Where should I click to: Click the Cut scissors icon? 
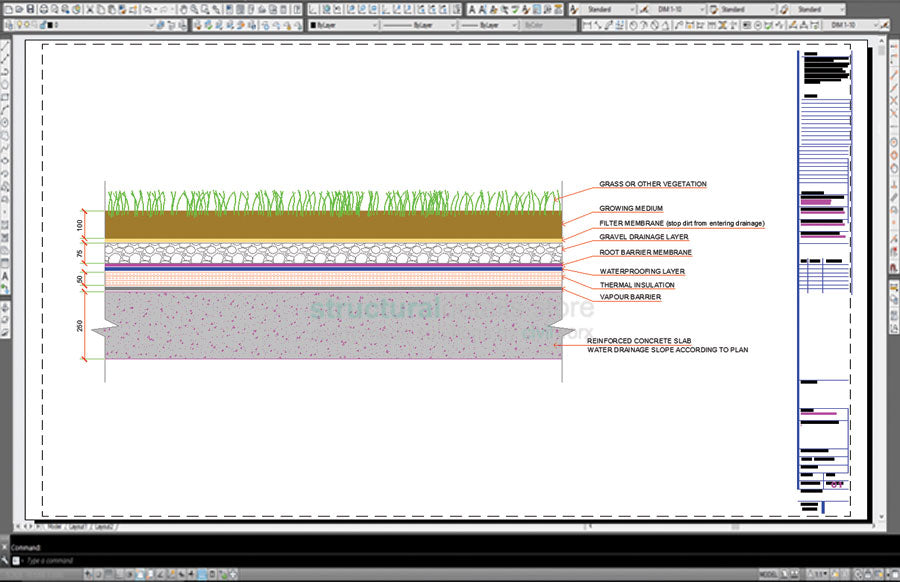point(92,9)
